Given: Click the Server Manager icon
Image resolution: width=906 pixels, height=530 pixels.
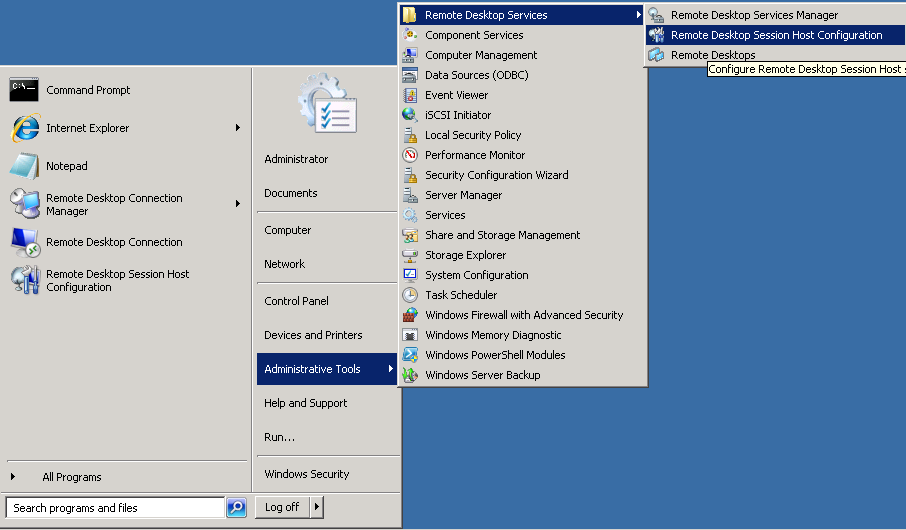Looking at the screenshot, I should coord(410,195).
